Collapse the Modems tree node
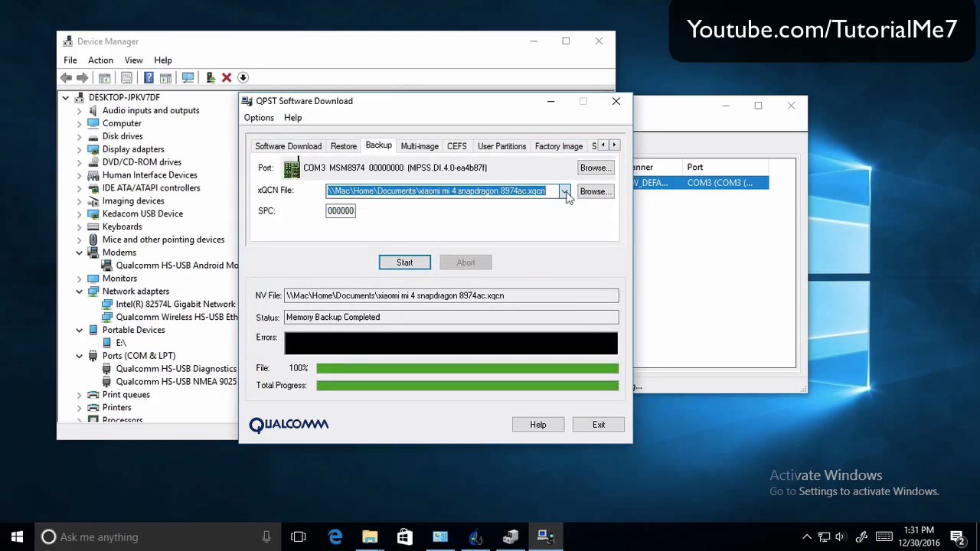The height and width of the screenshot is (551, 980). pyautogui.click(x=79, y=253)
